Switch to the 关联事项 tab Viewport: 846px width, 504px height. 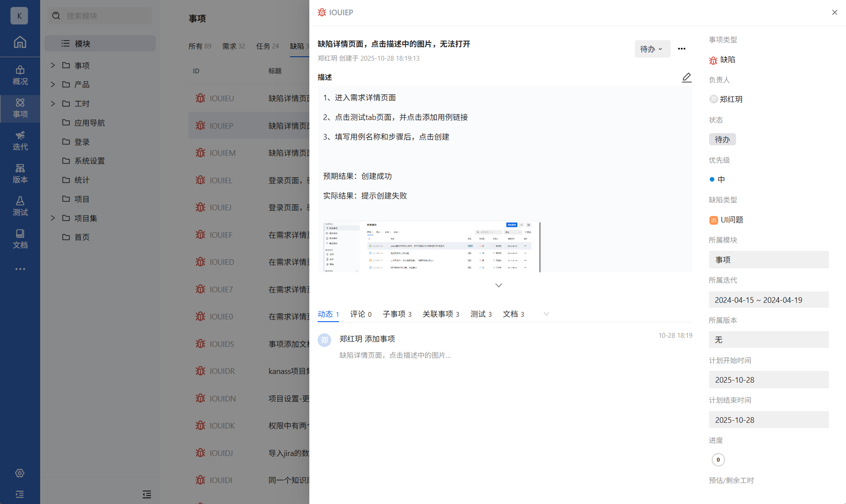click(x=441, y=314)
